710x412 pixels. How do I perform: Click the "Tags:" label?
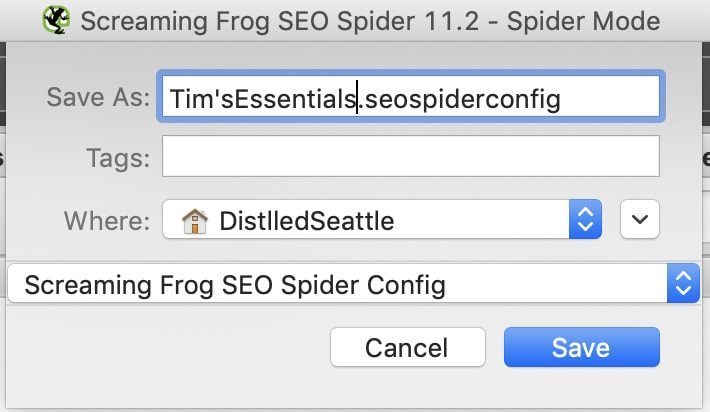[x=118, y=158]
